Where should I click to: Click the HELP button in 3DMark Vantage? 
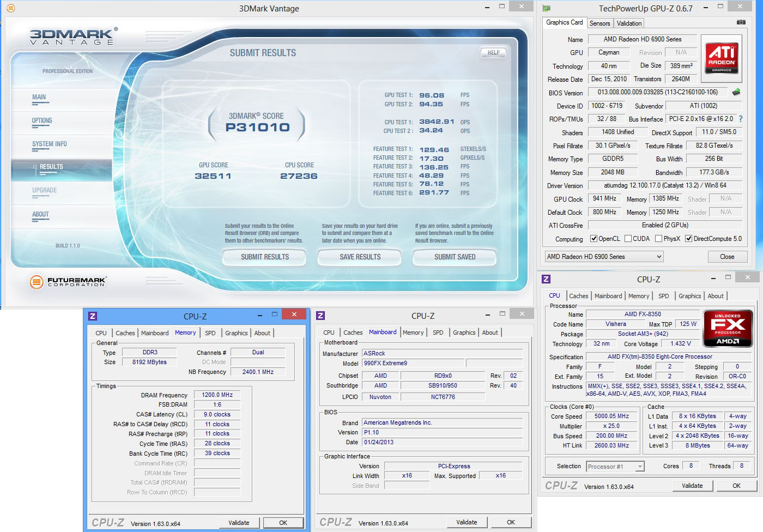pos(494,53)
